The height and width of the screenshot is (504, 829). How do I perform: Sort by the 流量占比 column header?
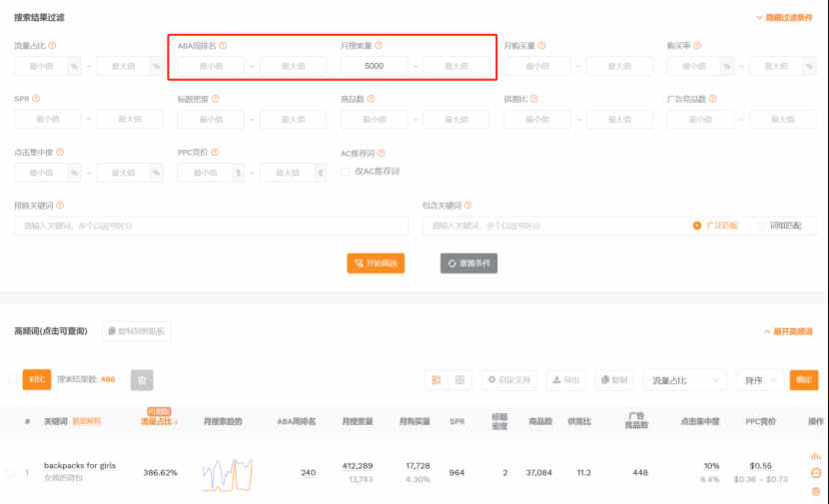point(159,421)
